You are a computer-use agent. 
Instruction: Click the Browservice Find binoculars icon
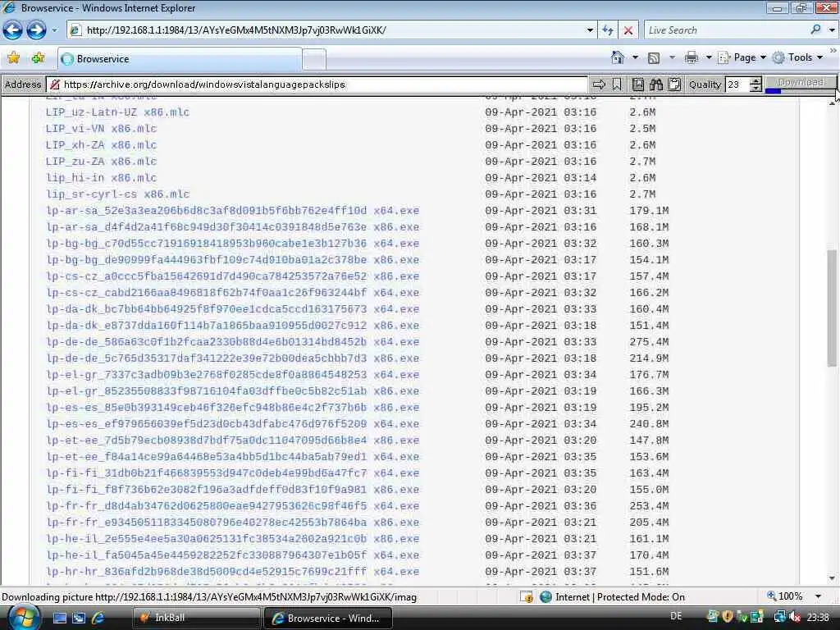656,84
